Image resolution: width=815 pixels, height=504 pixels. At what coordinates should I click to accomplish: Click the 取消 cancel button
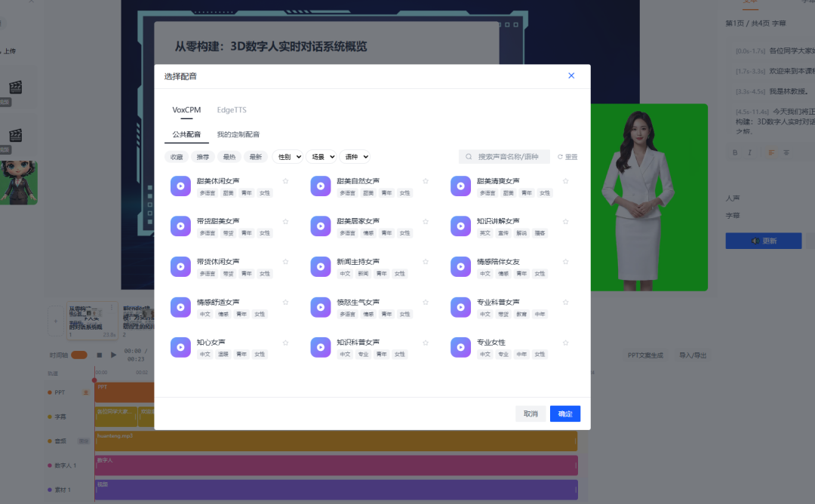click(x=531, y=413)
